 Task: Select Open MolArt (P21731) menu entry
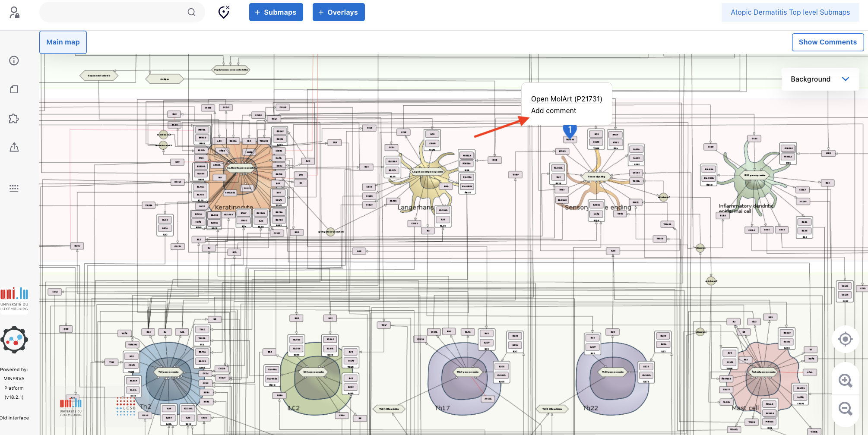(566, 99)
